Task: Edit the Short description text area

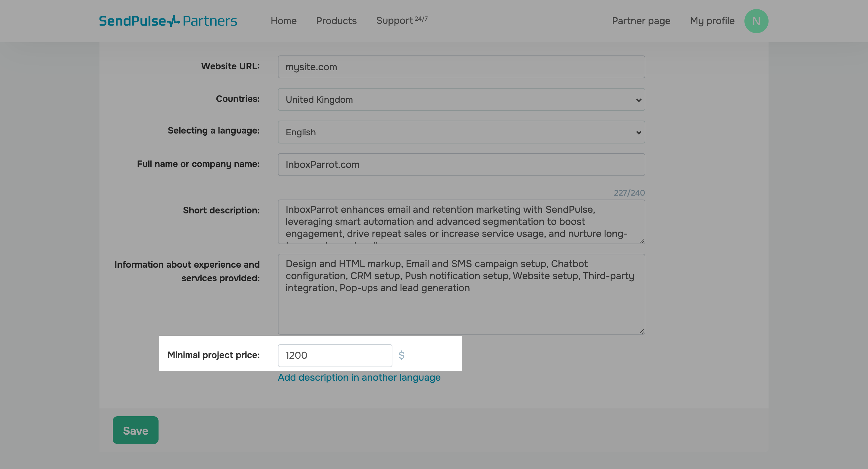Action: tap(461, 222)
